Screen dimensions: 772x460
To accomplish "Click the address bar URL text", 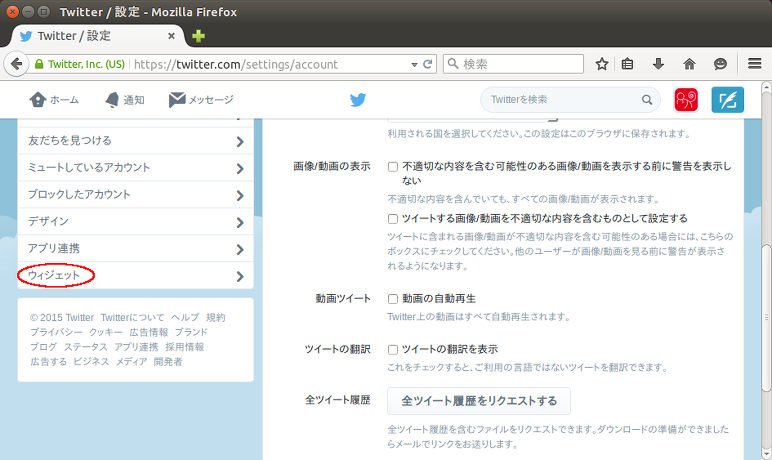I will tap(236, 65).
